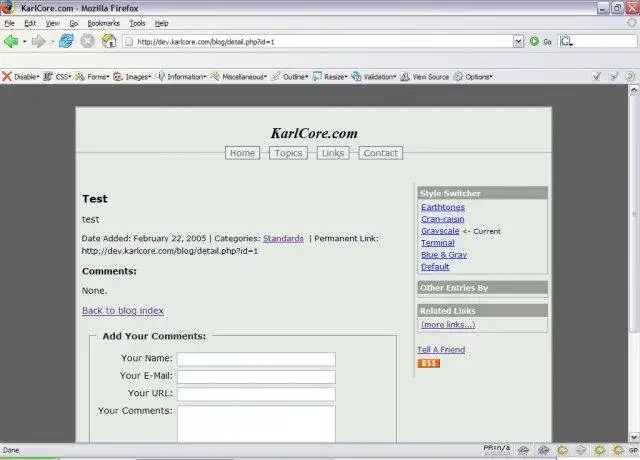The image size is (640, 460).
Task: Open the Help menu
Action: pyautogui.click(x=161, y=23)
